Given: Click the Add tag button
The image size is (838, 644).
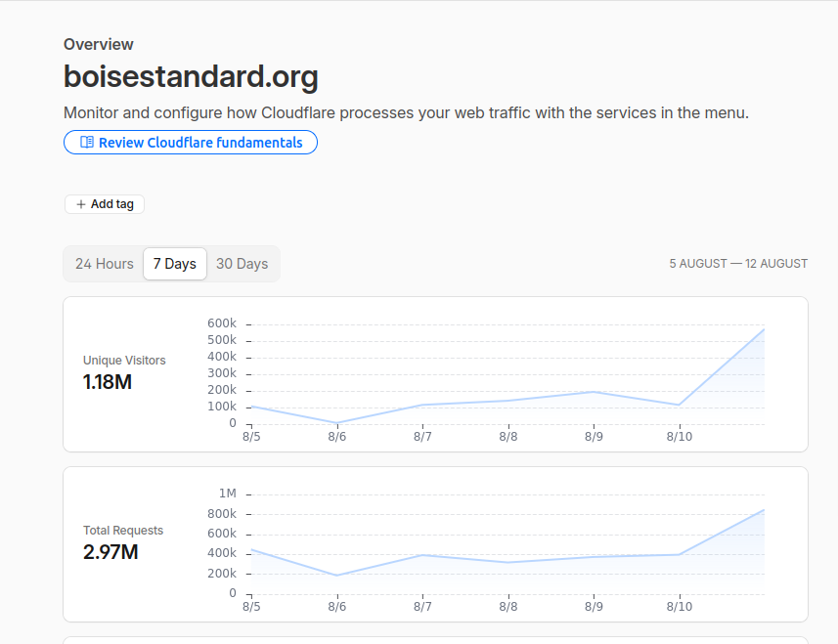Looking at the screenshot, I should pyautogui.click(x=105, y=204).
